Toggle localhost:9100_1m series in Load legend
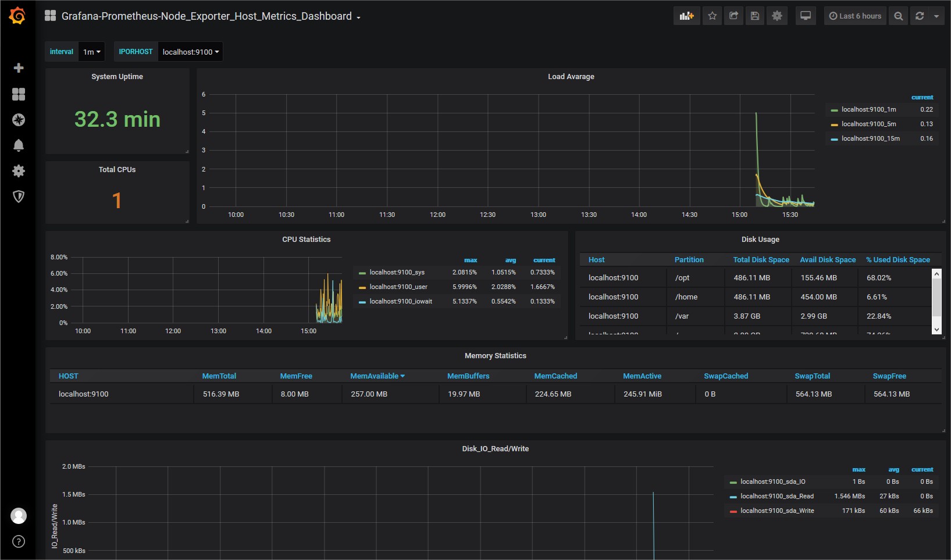The height and width of the screenshot is (560, 951). tap(869, 109)
